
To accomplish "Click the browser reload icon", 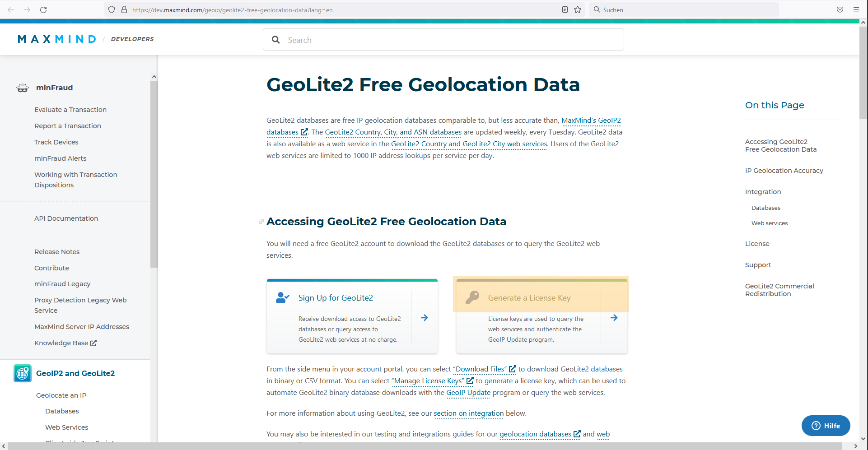I will pyautogui.click(x=43, y=9).
